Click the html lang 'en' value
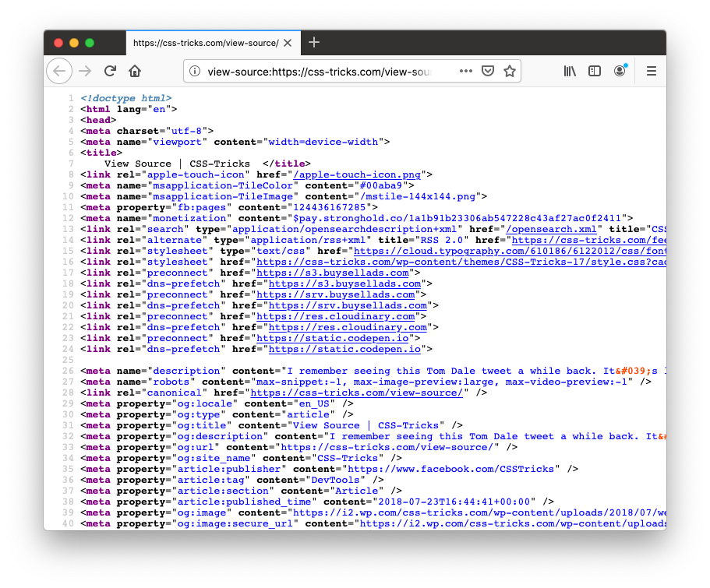The image size is (710, 588). click(160, 109)
